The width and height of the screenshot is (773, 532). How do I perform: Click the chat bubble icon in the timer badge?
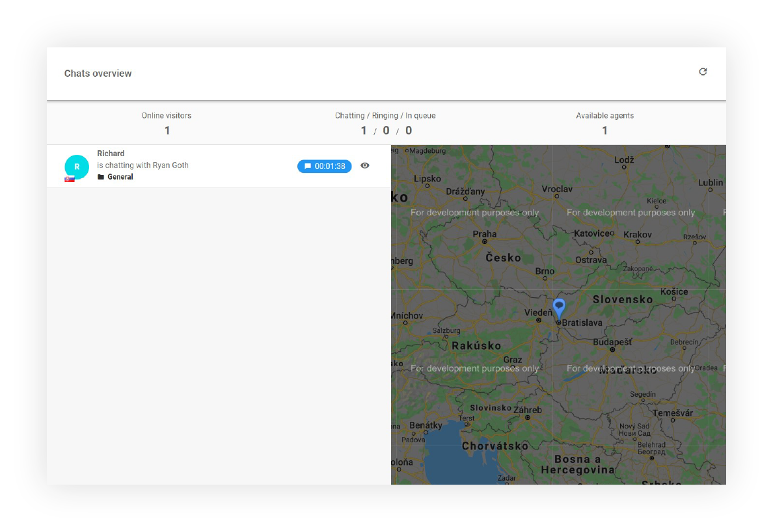point(306,166)
